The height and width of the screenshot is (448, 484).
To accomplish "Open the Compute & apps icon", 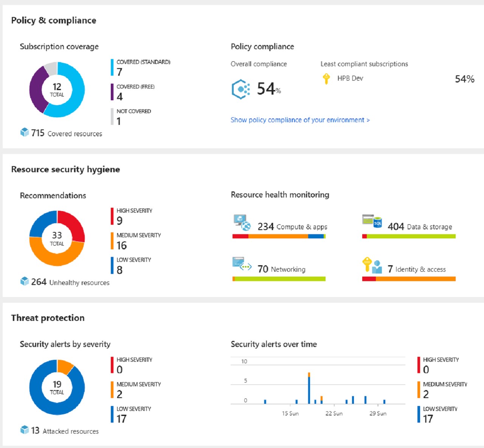I will (242, 222).
